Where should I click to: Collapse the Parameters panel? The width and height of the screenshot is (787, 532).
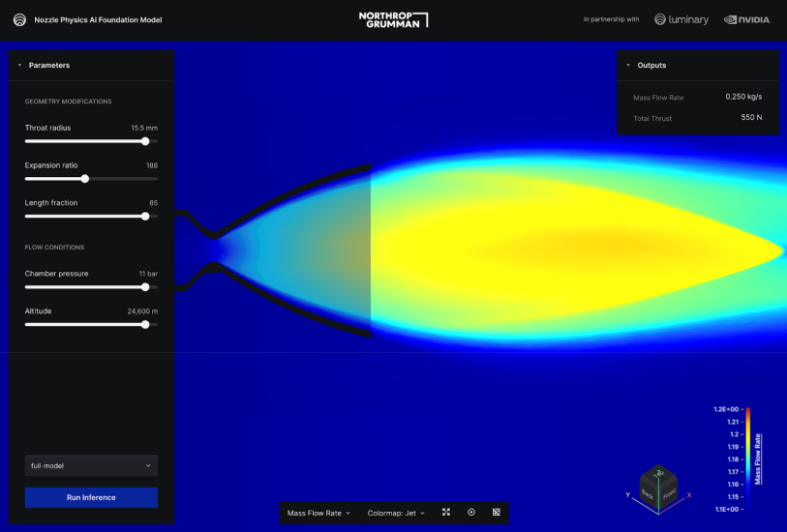coord(19,65)
